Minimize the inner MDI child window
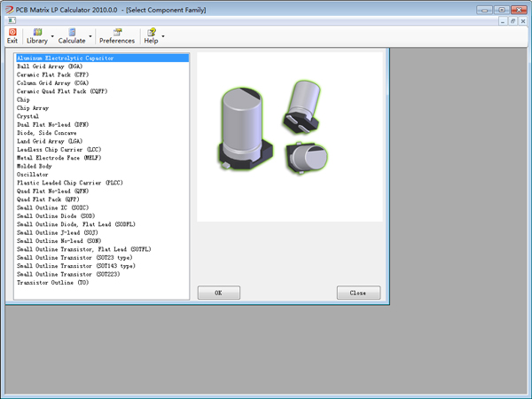532x399 pixels. [503, 21]
